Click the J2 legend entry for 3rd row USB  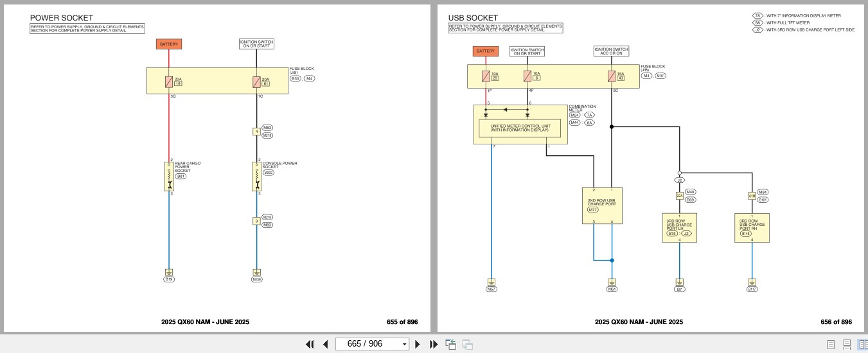click(x=803, y=30)
